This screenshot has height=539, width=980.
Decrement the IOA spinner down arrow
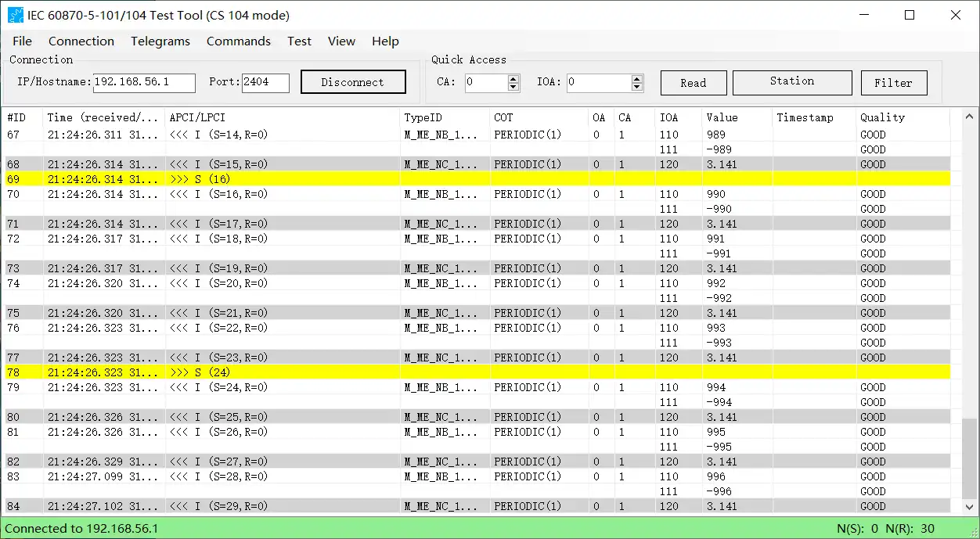pyautogui.click(x=637, y=87)
